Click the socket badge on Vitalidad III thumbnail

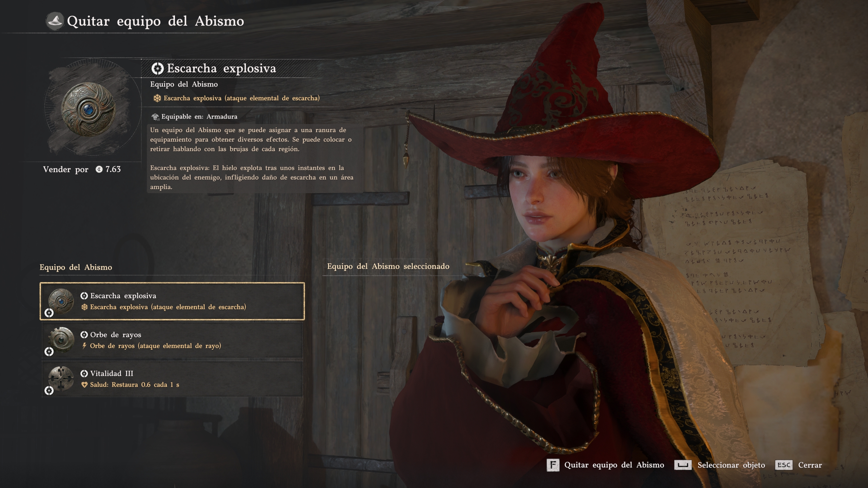[x=49, y=391]
